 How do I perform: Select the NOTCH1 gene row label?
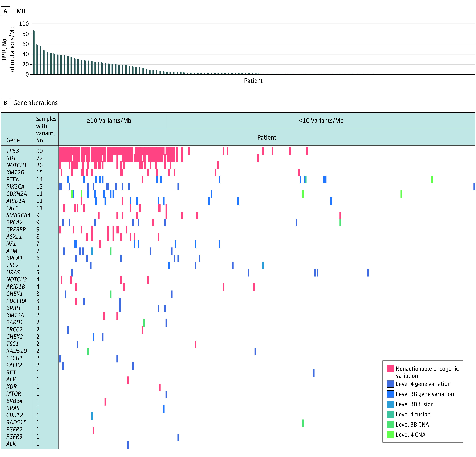click(x=17, y=165)
